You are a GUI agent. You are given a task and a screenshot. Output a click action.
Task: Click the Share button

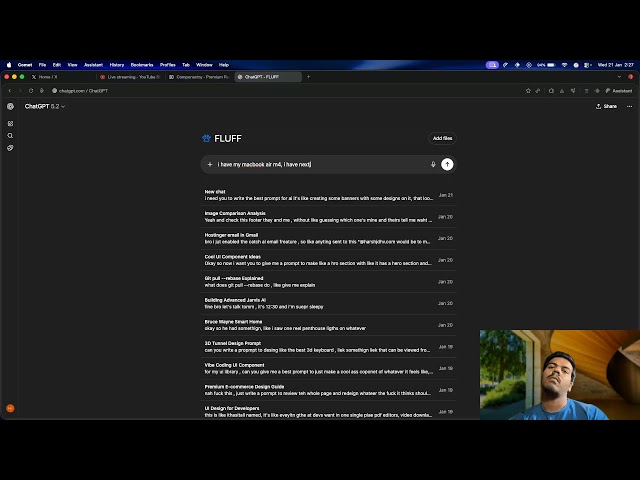tap(606, 107)
